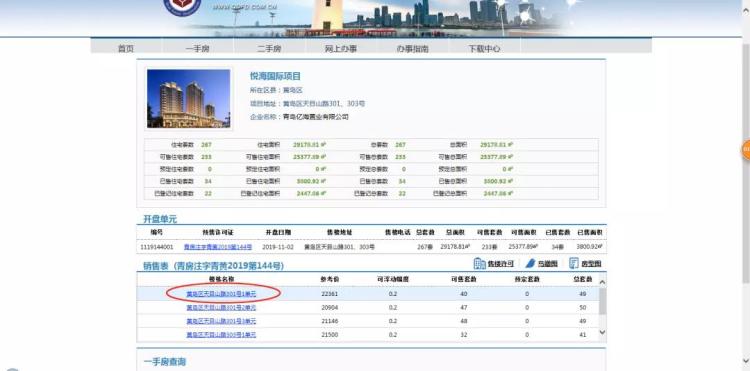The image size is (750, 371).
Task: Click the 鸟瞰图 text label
Action: [547, 264]
